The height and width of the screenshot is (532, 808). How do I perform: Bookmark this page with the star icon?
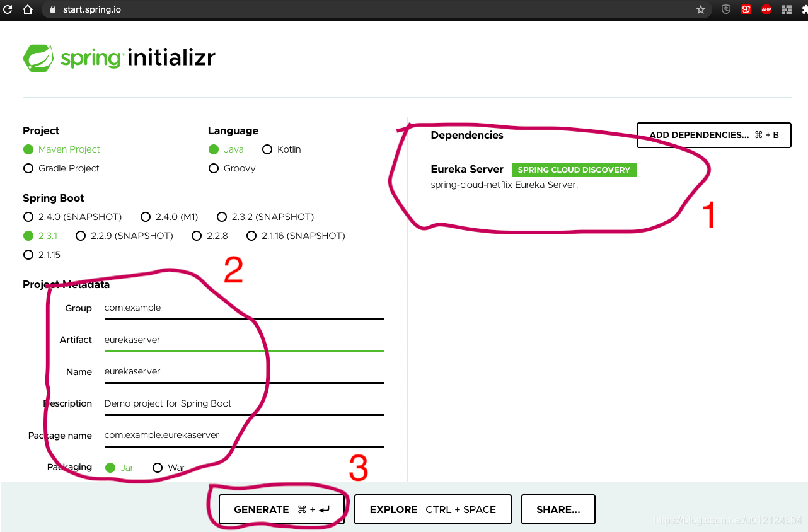pyautogui.click(x=701, y=9)
